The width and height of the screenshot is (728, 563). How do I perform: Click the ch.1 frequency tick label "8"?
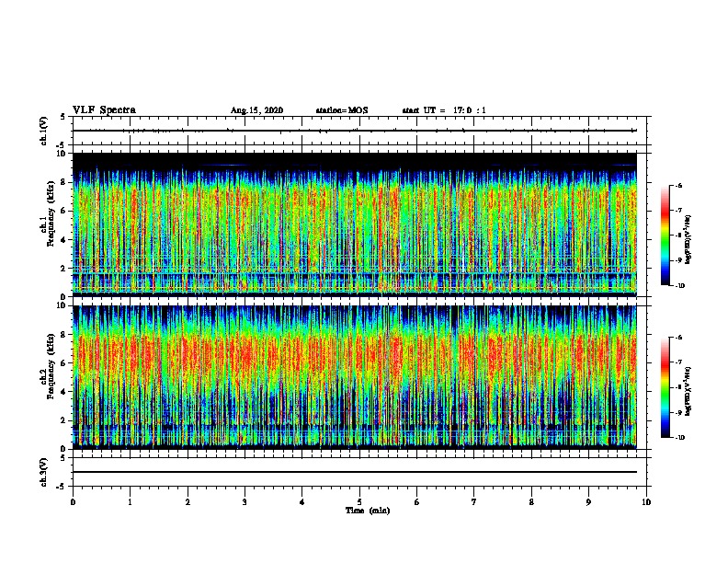coord(64,182)
